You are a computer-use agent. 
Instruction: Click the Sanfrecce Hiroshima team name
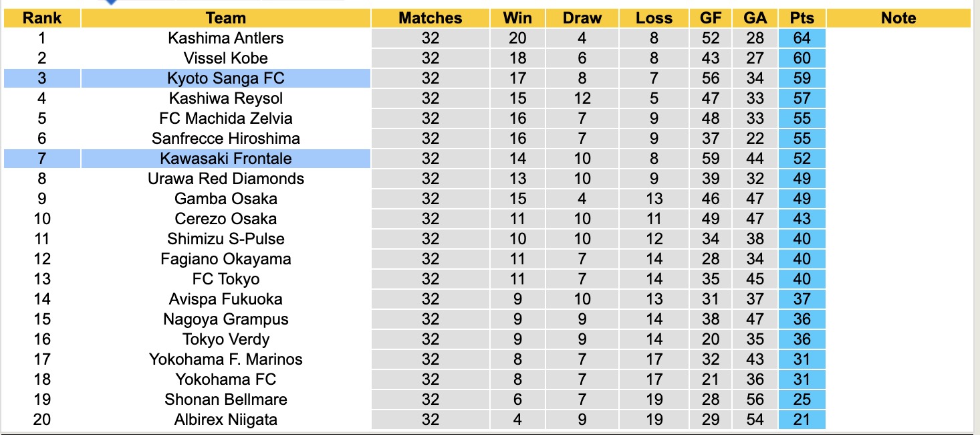click(x=226, y=139)
